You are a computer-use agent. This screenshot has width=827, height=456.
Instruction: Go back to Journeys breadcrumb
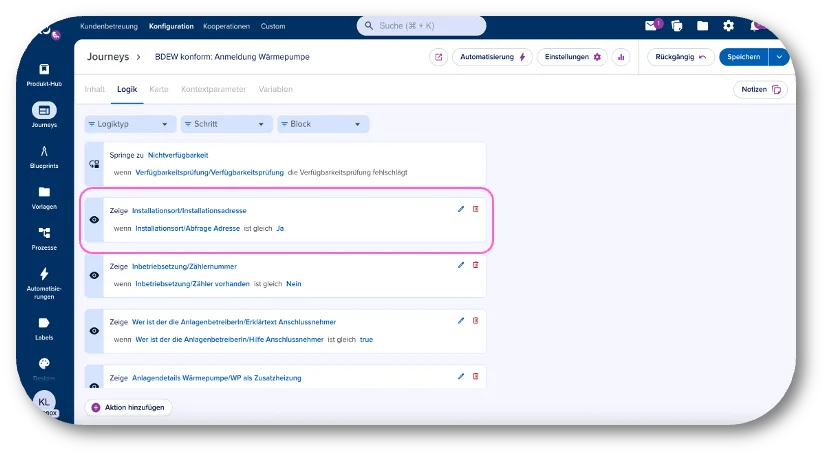(x=108, y=56)
